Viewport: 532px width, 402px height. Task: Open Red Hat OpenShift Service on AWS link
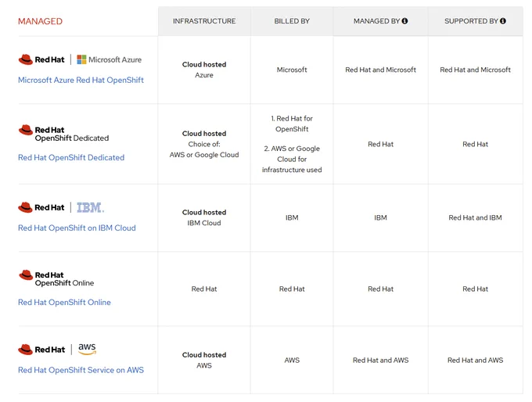point(81,370)
